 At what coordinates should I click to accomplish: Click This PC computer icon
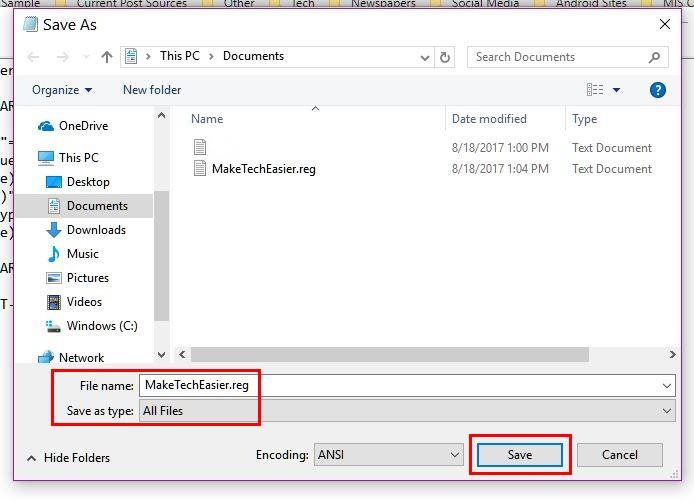(x=46, y=158)
